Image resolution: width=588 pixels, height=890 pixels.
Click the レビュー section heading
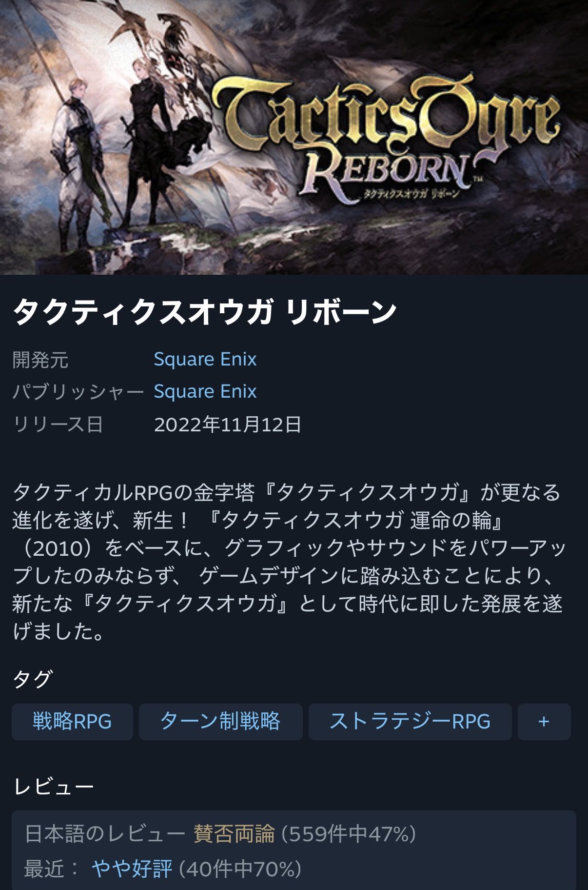coord(53,787)
